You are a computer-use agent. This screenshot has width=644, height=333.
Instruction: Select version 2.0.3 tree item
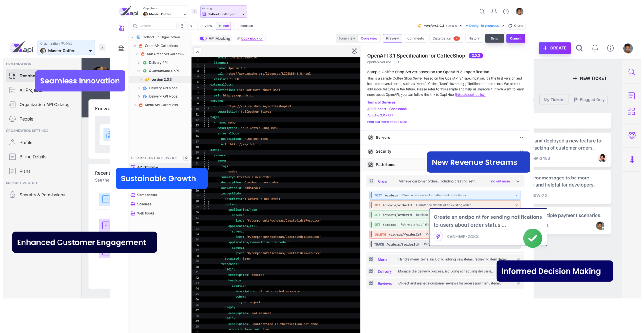click(x=161, y=79)
